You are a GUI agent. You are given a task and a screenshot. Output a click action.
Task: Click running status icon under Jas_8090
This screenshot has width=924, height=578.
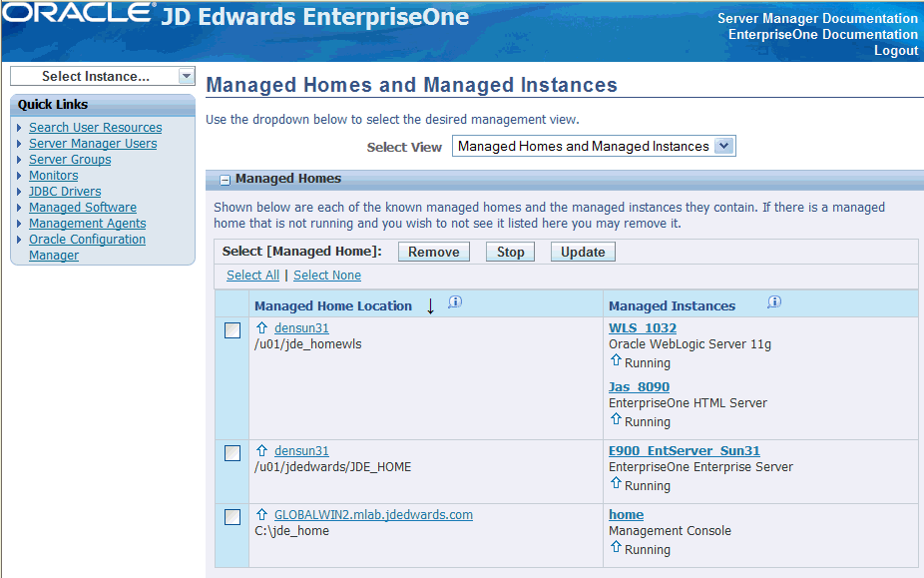tap(616, 418)
